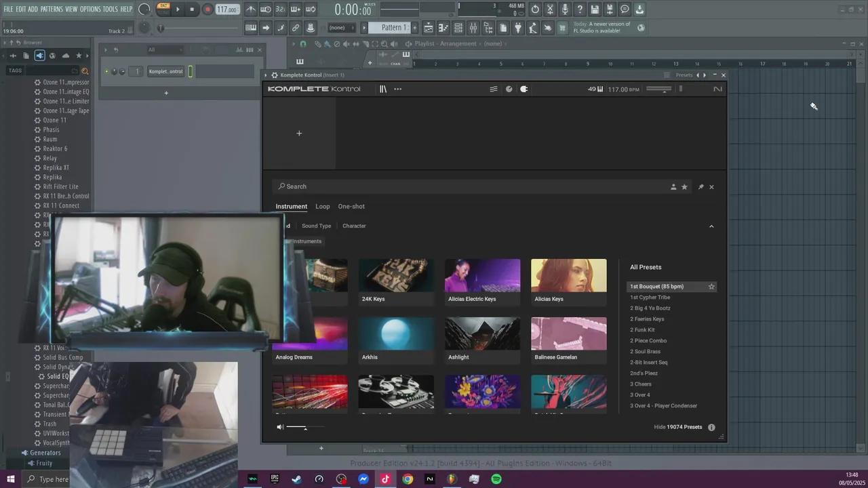Add a new channel with plus button
The width and height of the screenshot is (868, 488).
[x=166, y=93]
